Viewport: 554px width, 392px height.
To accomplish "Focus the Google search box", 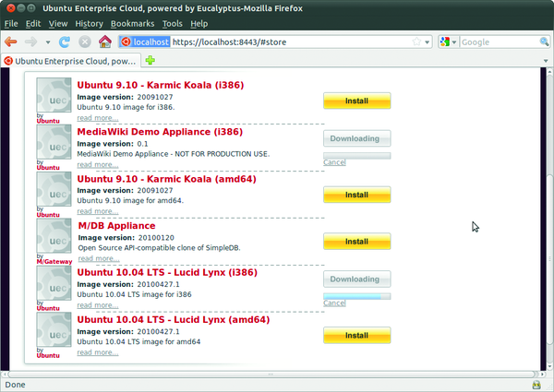I will (x=500, y=42).
